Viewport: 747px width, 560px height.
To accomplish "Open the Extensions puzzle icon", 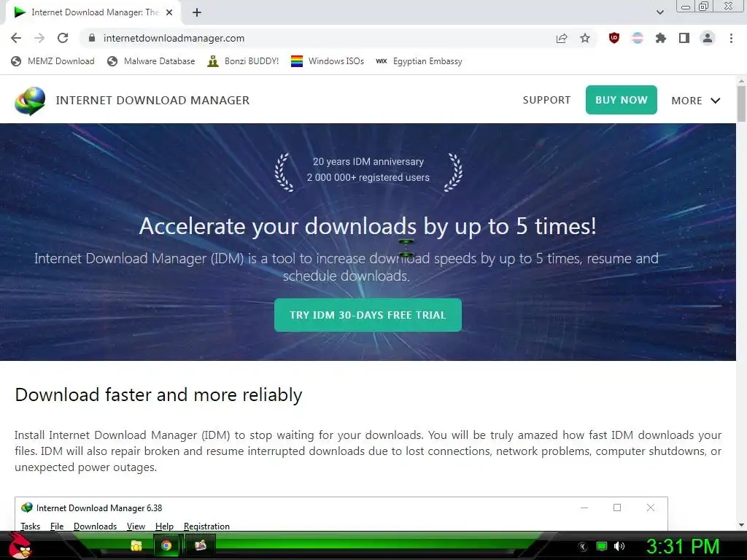I will (x=661, y=38).
